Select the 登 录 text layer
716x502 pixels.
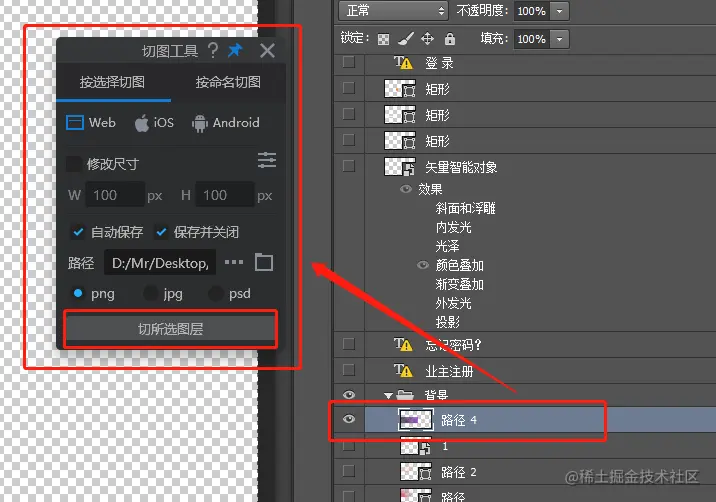pyautogui.click(x=439, y=63)
